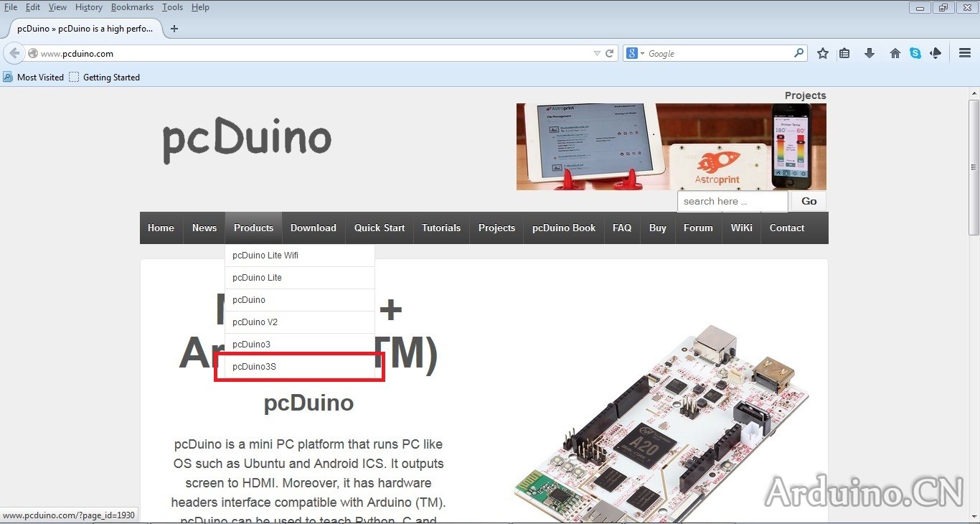This screenshot has height=524, width=980.
Task: Open the URL history dropdown arrow
Action: 597,53
